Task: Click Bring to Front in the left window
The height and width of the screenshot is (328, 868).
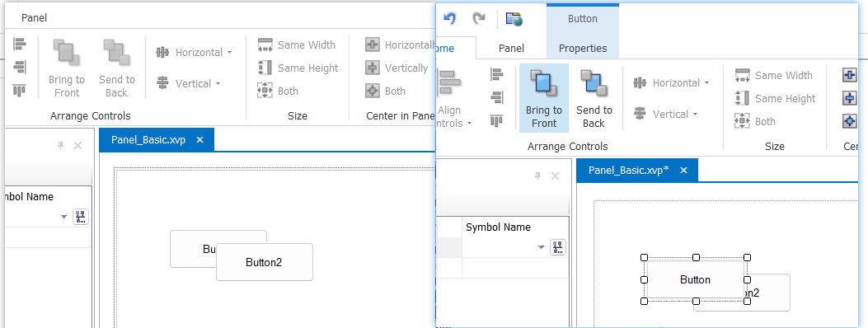Action: click(x=67, y=68)
